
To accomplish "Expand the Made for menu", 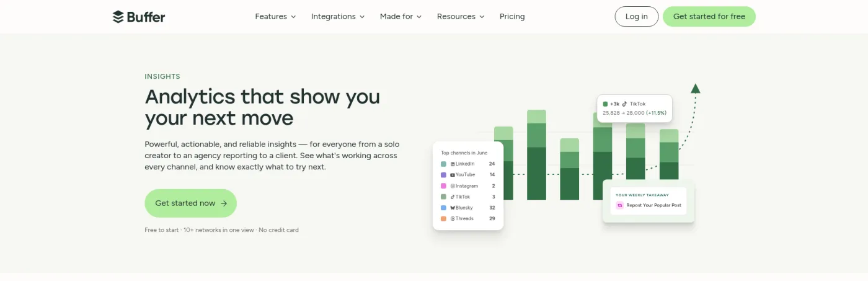I will pos(401,17).
